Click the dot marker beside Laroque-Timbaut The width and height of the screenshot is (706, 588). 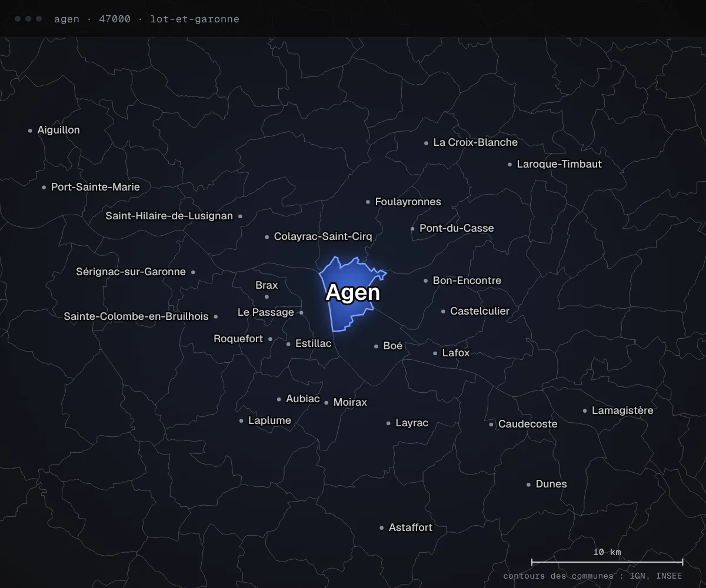point(509,165)
